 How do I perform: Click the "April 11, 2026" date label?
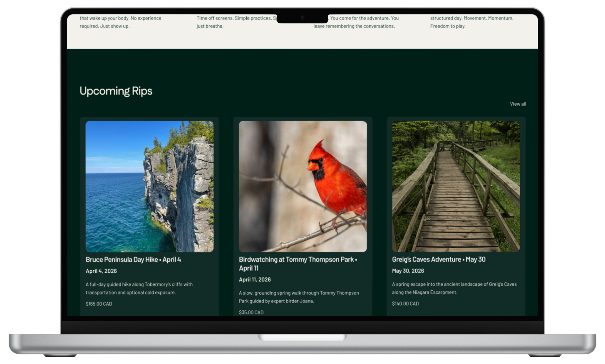255,279
